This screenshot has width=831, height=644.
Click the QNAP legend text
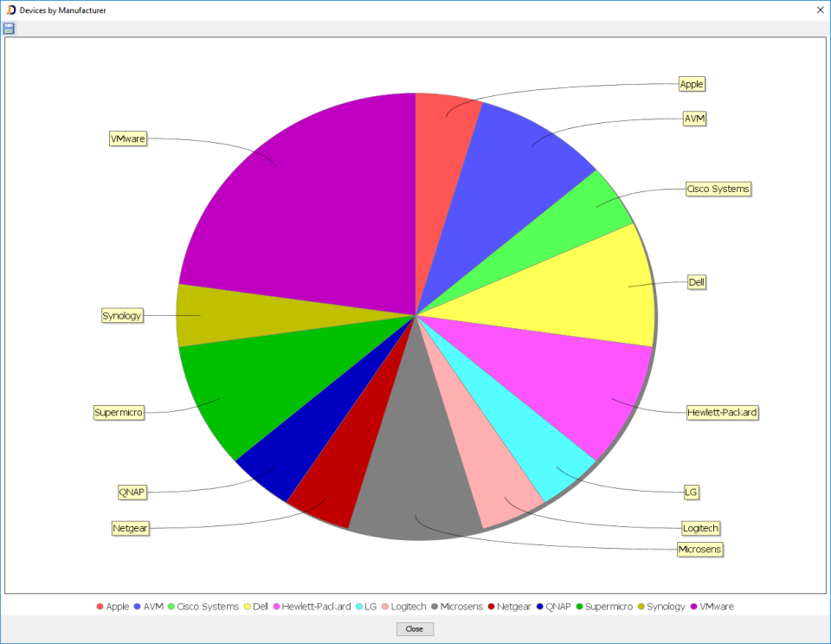click(558, 607)
